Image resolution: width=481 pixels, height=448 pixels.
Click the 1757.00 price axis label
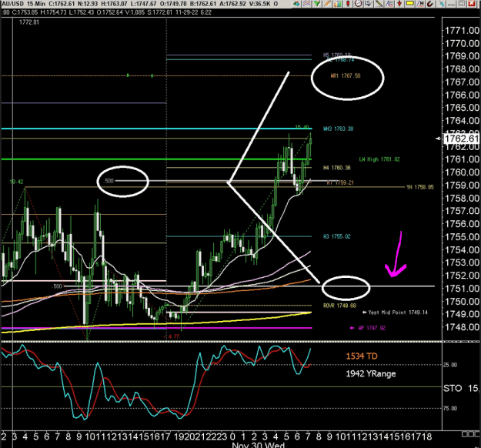point(462,211)
